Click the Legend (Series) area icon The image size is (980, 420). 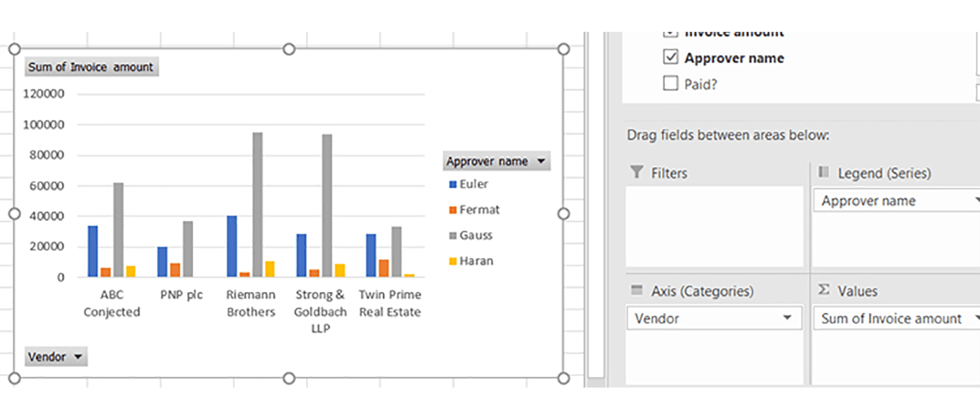[824, 172]
